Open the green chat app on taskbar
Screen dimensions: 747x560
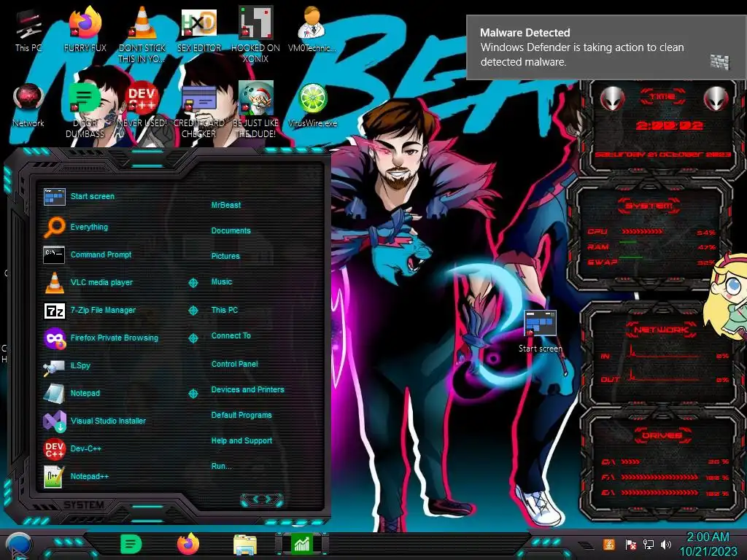(x=131, y=544)
